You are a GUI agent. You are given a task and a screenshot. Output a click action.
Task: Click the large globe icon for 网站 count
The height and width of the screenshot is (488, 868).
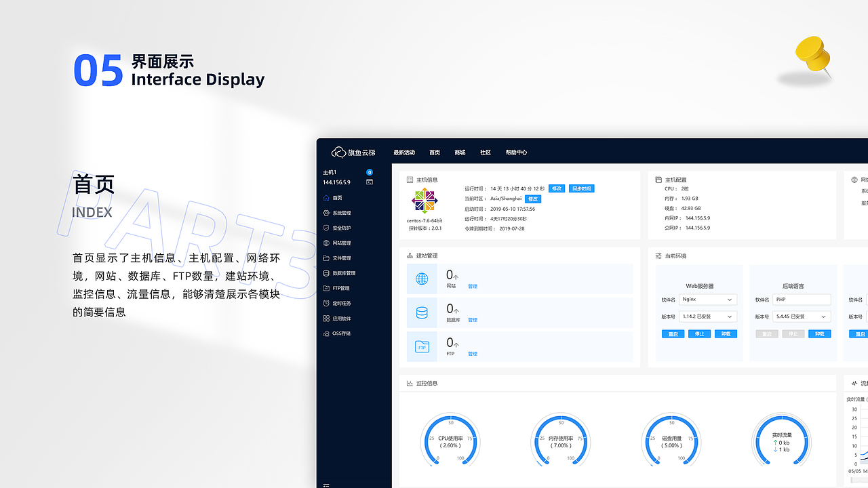tap(422, 279)
